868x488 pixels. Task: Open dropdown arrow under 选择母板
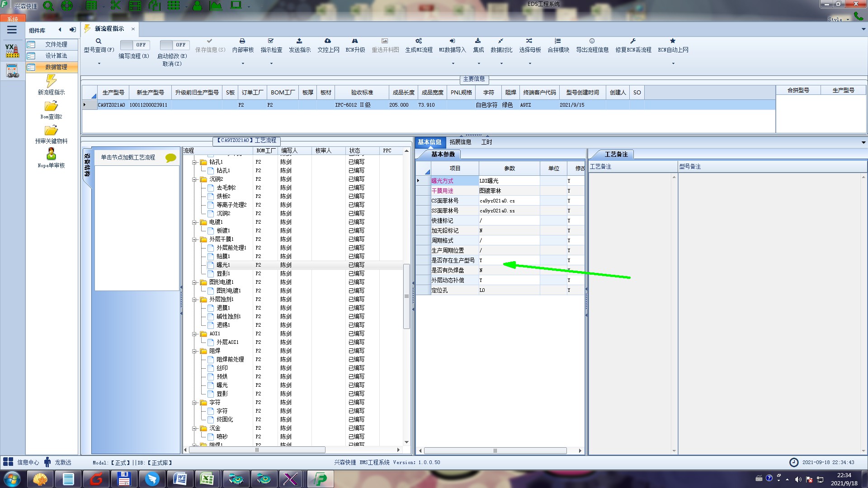click(530, 63)
